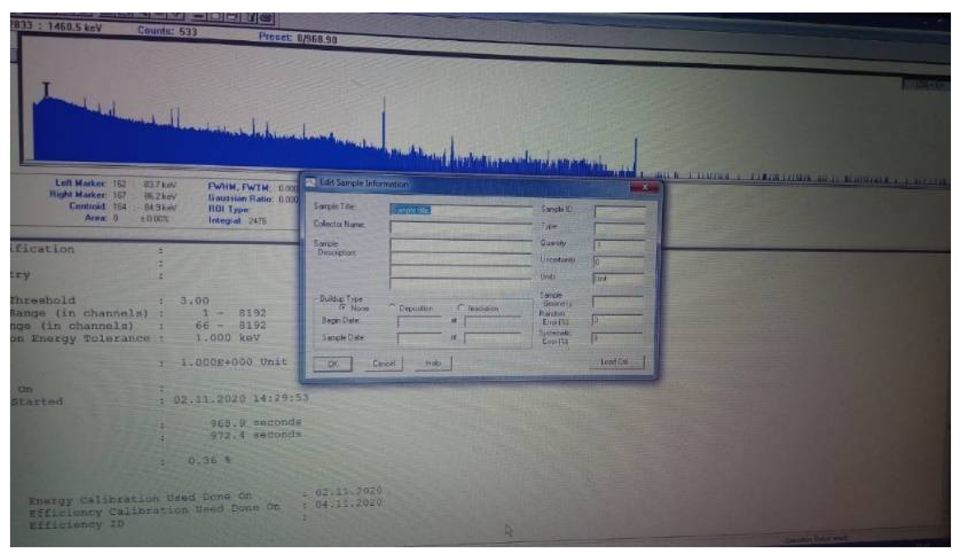Select the None buildup type radio button
This screenshot has width=964, height=560.
pos(344,307)
